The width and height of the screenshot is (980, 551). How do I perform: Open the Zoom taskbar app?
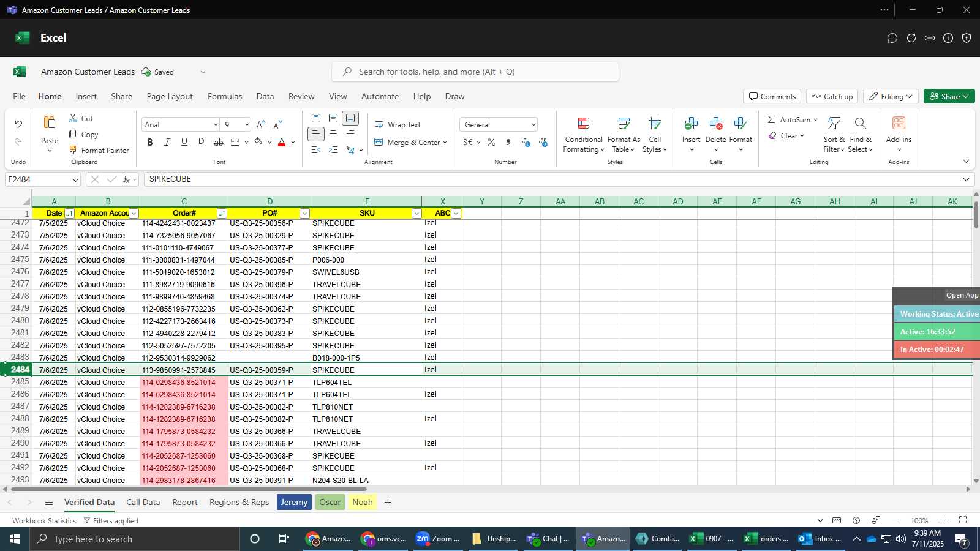(x=437, y=539)
